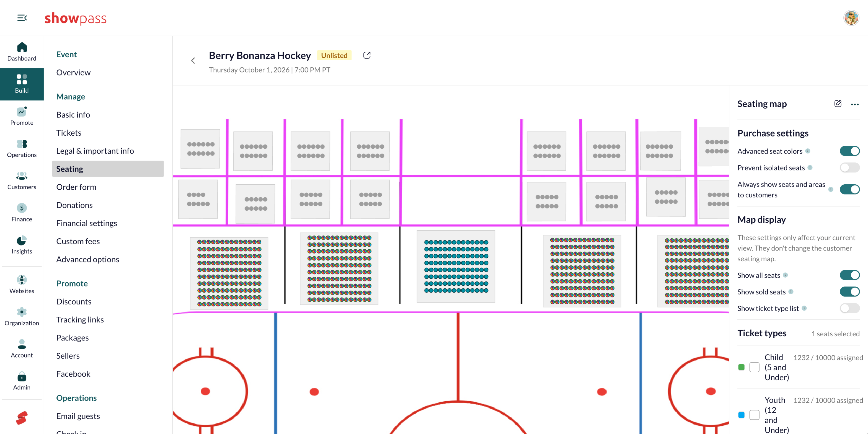Check the Youth (12 and Under) checkbox
Viewport: 868px width, 434px height.
pyautogui.click(x=755, y=415)
